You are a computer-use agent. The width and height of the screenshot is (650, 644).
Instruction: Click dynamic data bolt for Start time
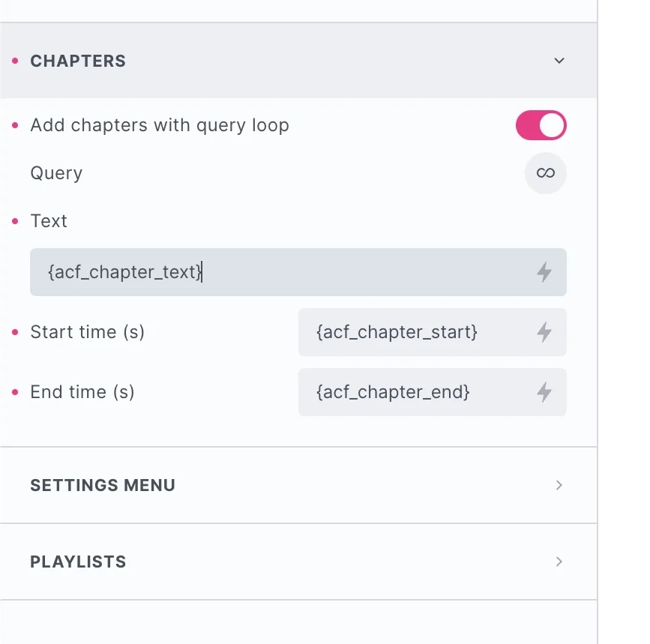[544, 332]
